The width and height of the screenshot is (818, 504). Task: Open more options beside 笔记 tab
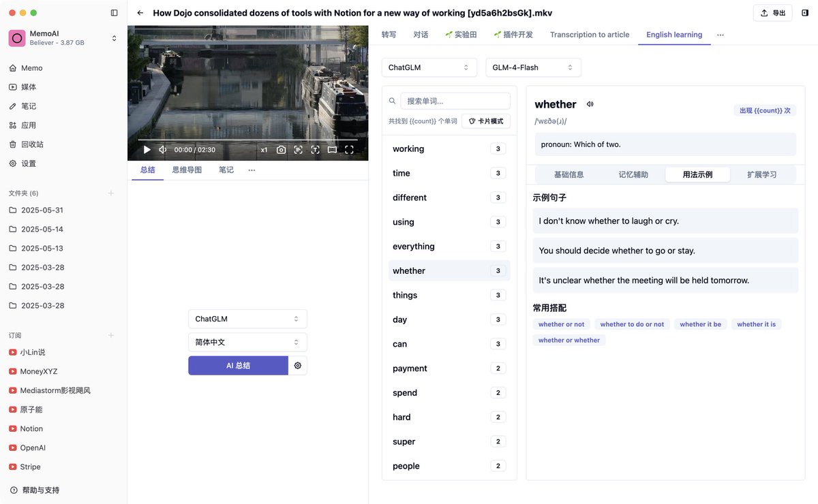click(x=252, y=170)
